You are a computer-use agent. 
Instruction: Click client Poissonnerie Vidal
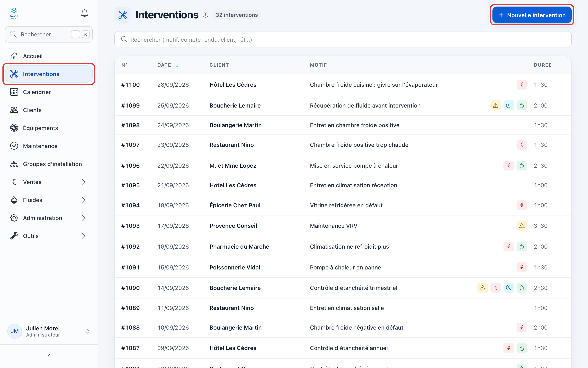click(x=235, y=267)
